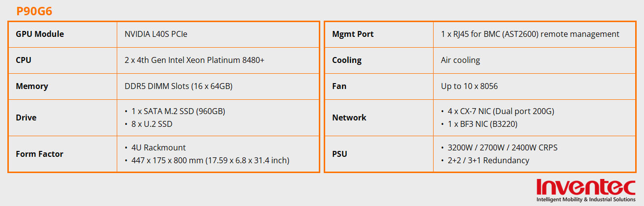Click the 8 x U.2 SSD line
The width and height of the screenshot is (644, 206).
click(x=152, y=124)
